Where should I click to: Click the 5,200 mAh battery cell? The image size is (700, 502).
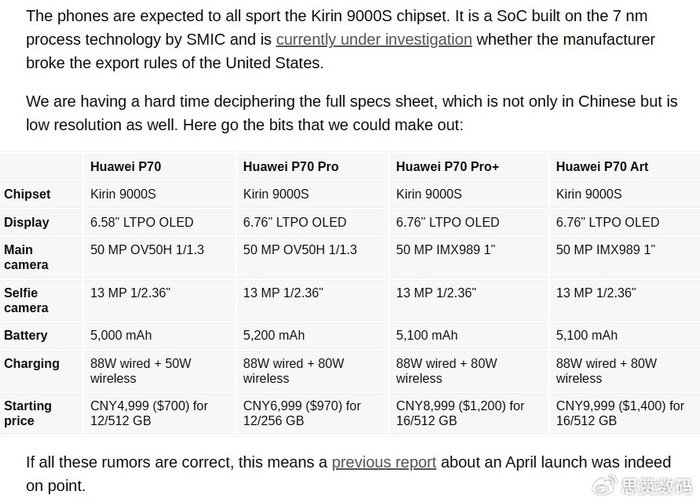274,335
